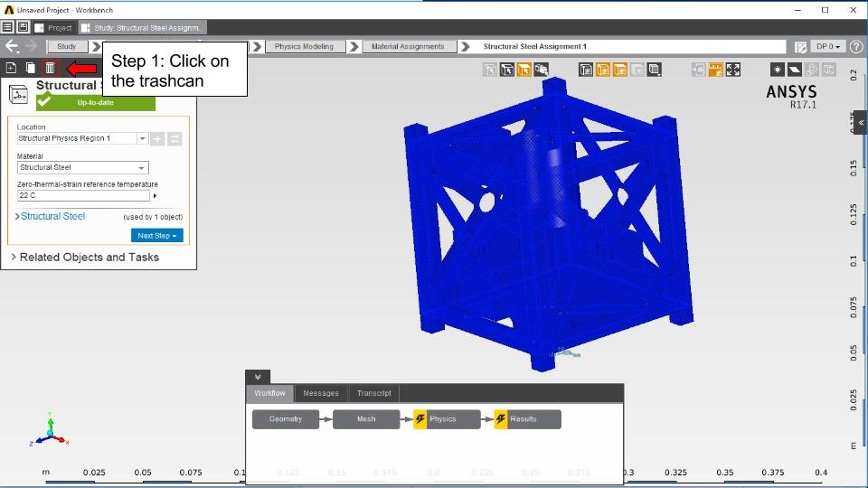Click the greyed-out cube view icon

click(637, 70)
